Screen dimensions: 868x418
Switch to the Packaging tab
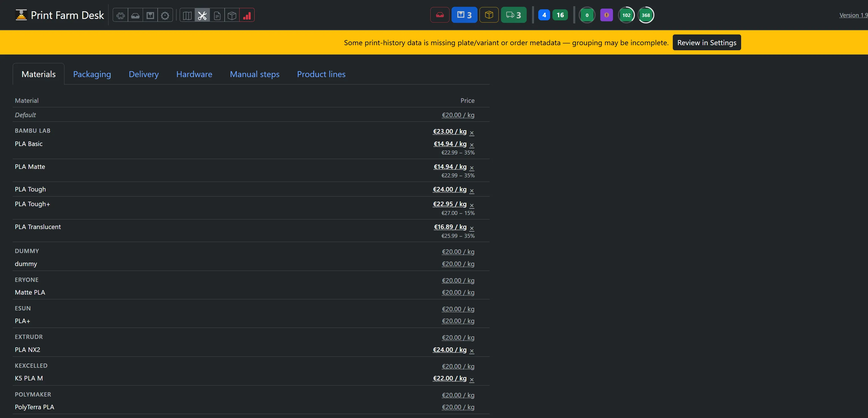click(92, 74)
